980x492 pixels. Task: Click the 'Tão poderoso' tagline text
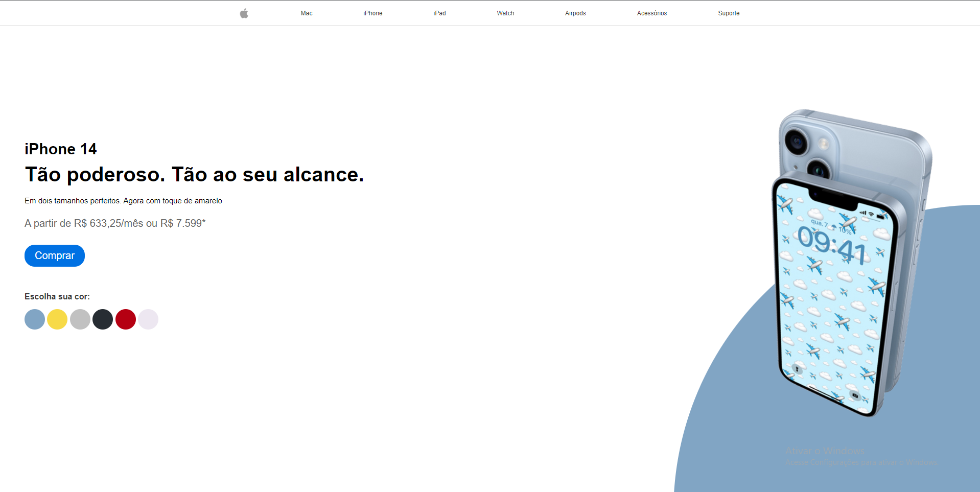tap(194, 175)
